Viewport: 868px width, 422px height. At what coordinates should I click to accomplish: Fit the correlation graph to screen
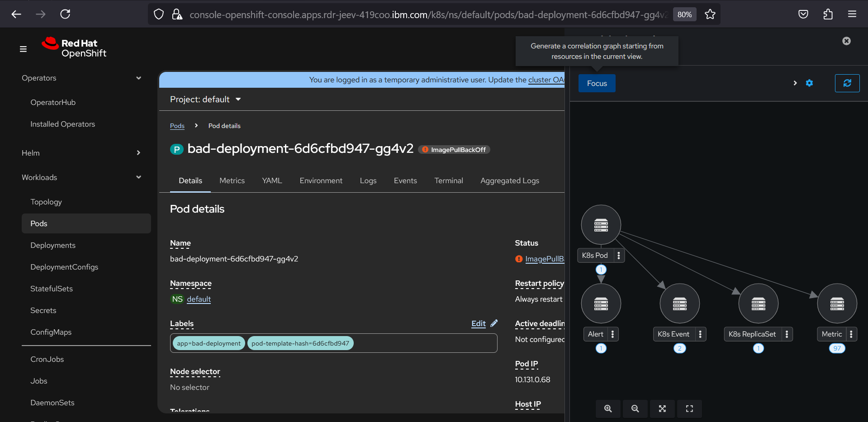click(662, 408)
